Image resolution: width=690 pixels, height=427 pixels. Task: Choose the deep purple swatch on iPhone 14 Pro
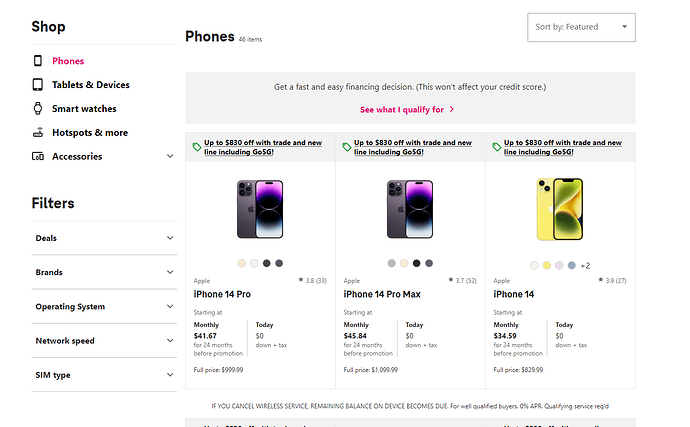tap(279, 263)
